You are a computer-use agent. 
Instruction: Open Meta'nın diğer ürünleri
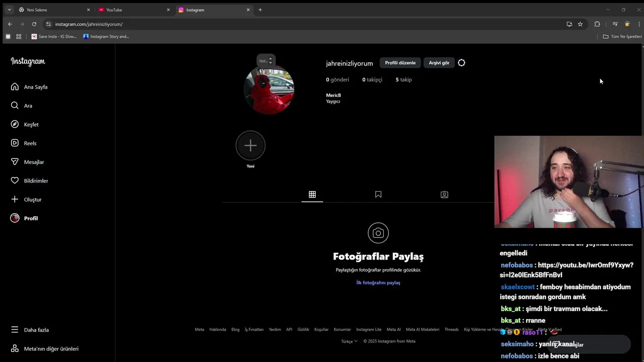click(x=44, y=349)
